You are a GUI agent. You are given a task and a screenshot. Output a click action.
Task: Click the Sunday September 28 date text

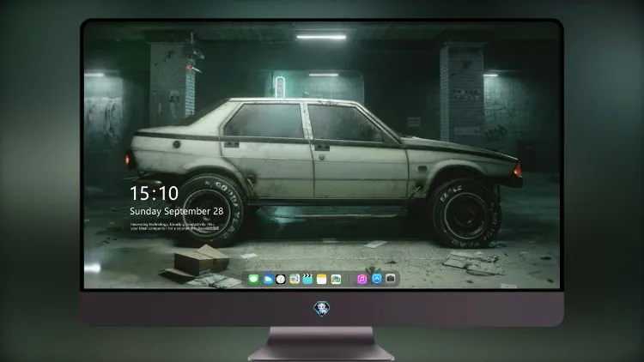click(177, 211)
